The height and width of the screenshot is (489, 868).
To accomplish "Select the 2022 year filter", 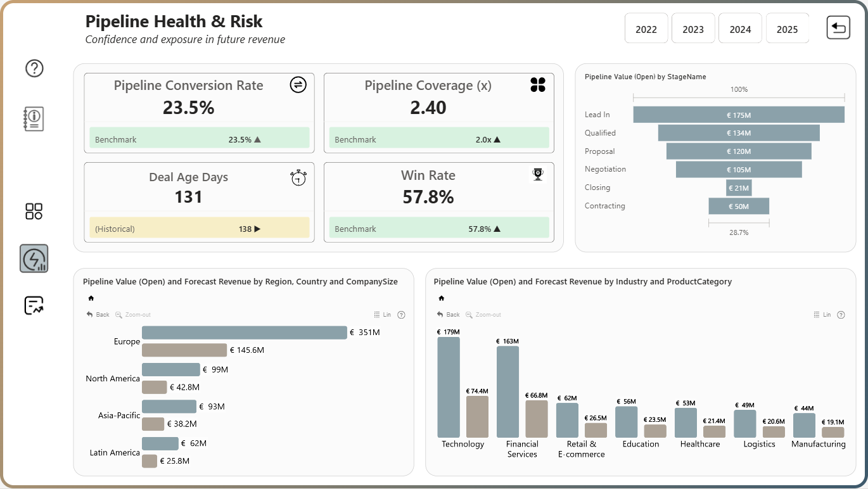I will click(646, 29).
